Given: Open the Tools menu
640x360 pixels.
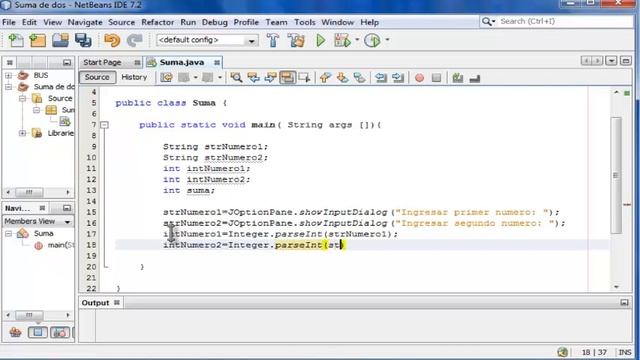Looking at the screenshot, I should click(304, 22).
